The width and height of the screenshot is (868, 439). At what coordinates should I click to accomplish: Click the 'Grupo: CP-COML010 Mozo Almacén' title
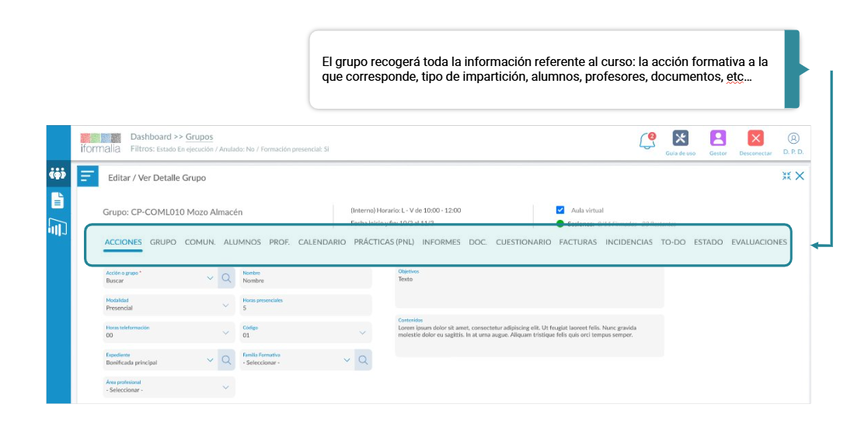coord(173,212)
